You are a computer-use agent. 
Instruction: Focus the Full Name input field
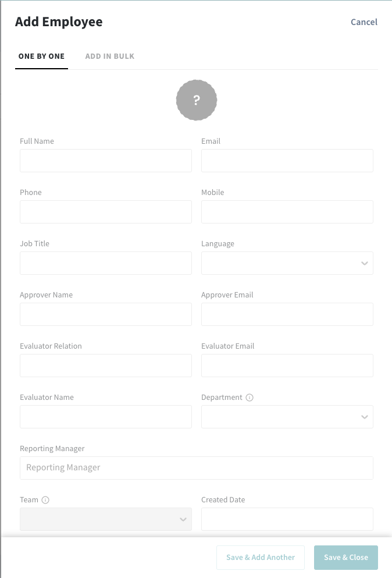tap(105, 161)
